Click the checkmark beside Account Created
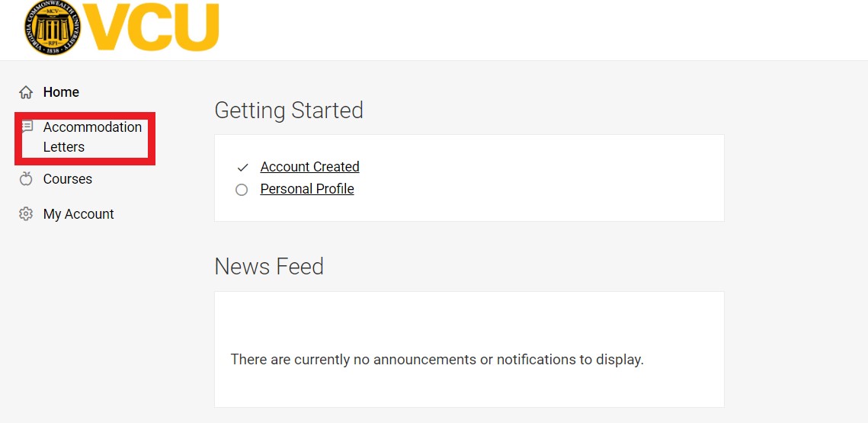Image resolution: width=868 pixels, height=423 pixels. (x=242, y=167)
